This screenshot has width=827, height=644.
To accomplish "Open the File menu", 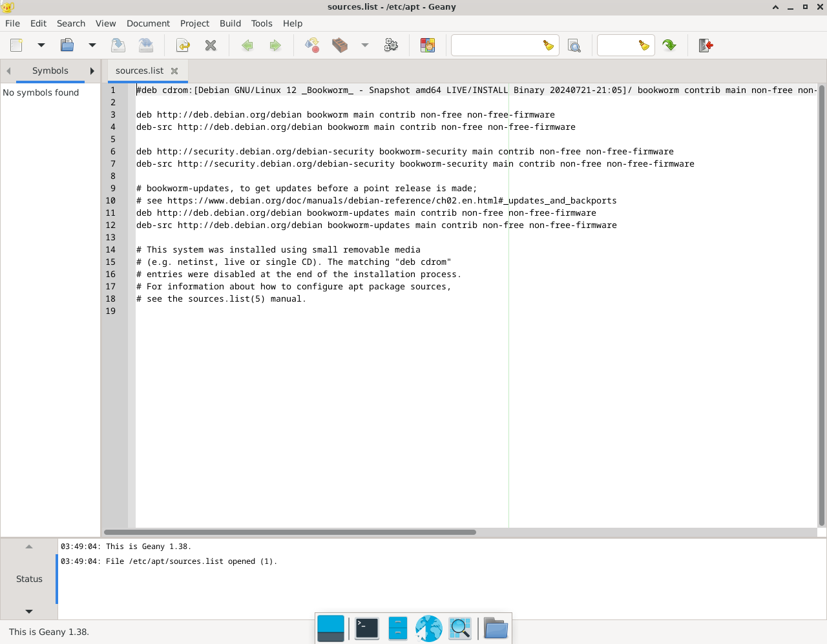I will 12,23.
